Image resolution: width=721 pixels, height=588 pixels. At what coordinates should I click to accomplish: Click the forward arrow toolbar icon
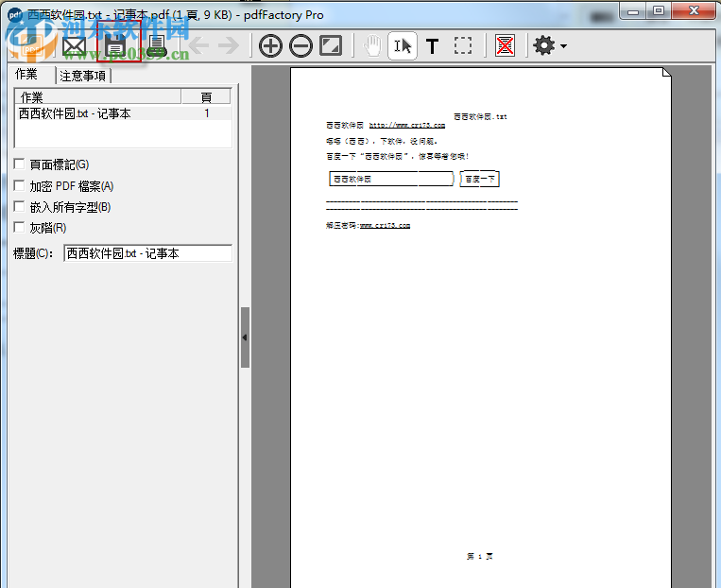(229, 45)
